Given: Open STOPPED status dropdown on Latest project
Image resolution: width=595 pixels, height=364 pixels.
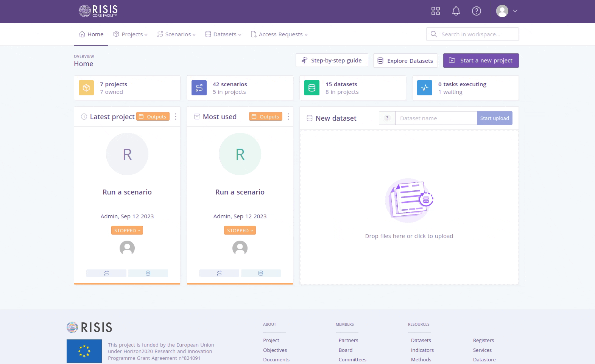Looking at the screenshot, I should click(x=127, y=230).
